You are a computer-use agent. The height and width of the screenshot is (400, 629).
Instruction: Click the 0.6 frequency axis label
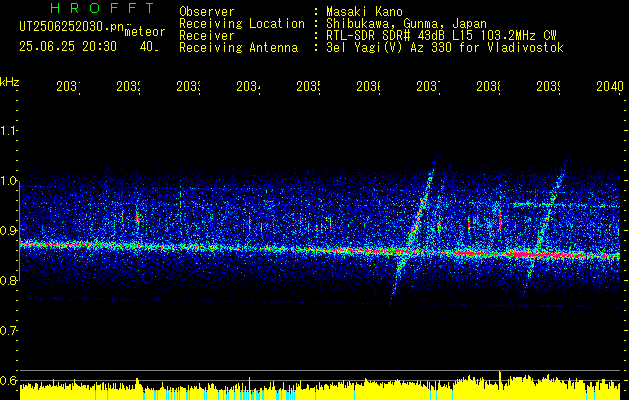(8, 380)
